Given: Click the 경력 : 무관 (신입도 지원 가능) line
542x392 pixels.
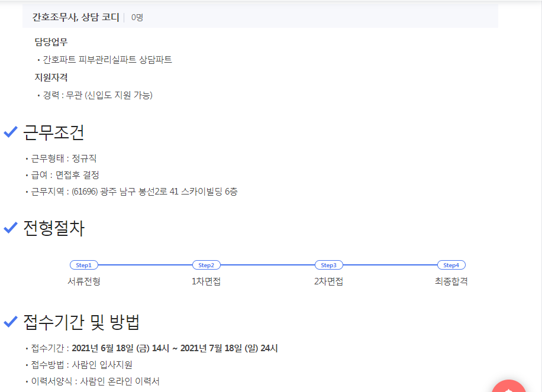Looking at the screenshot, I should 98,95.
